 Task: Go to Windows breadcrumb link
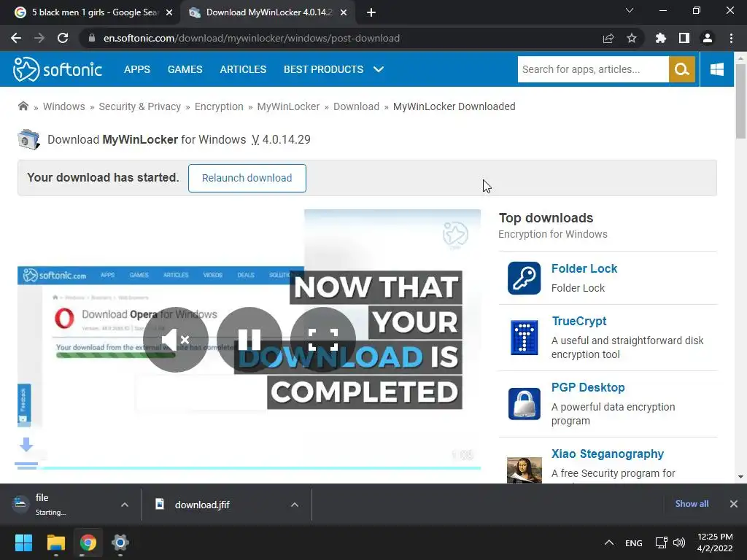click(x=64, y=106)
